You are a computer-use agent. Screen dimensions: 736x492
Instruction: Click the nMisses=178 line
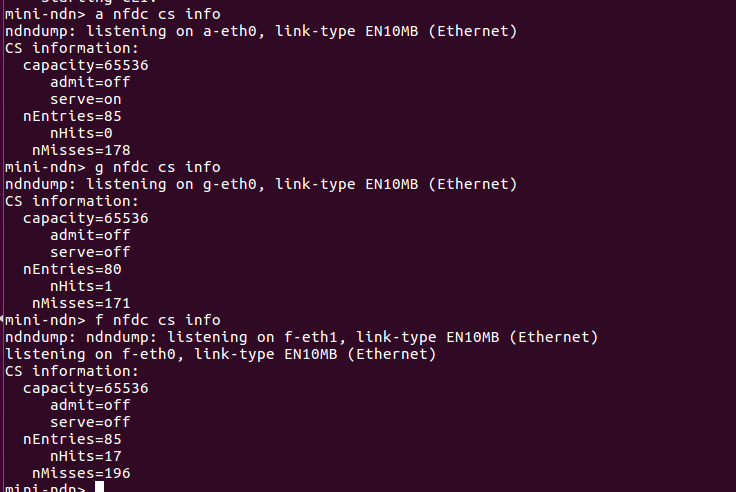tap(81, 150)
